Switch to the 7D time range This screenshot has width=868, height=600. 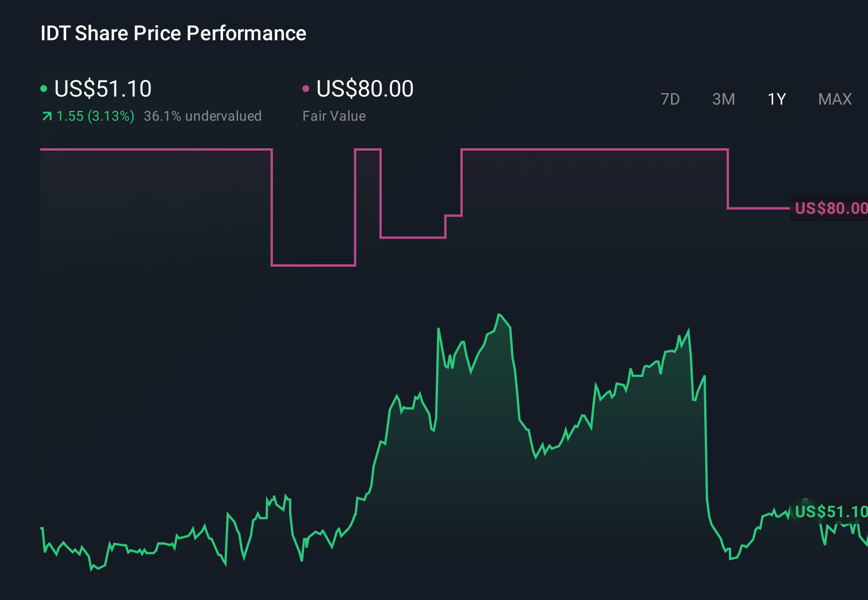coord(671,99)
